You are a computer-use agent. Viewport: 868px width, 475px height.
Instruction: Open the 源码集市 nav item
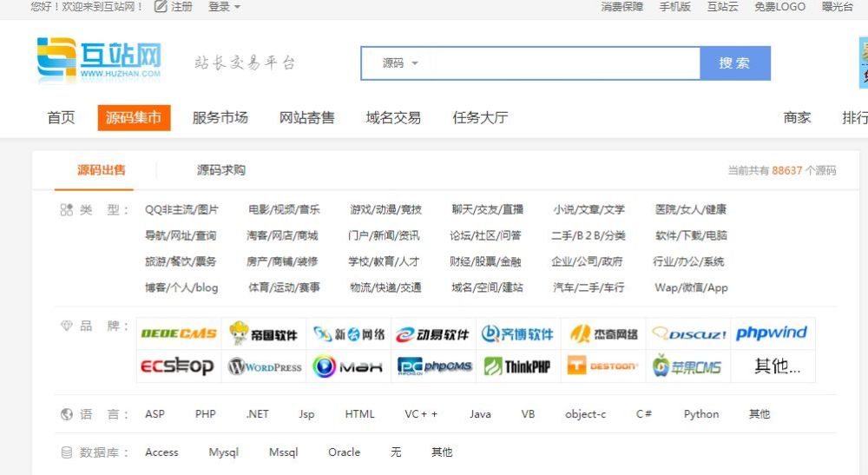click(x=134, y=117)
